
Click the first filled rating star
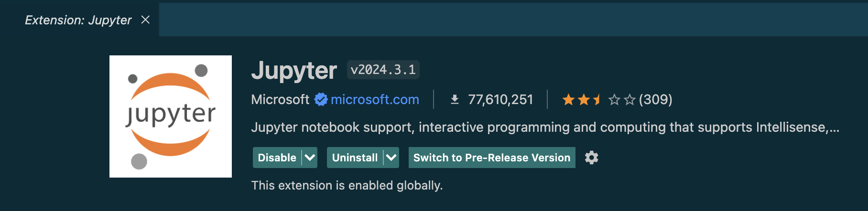(568, 99)
